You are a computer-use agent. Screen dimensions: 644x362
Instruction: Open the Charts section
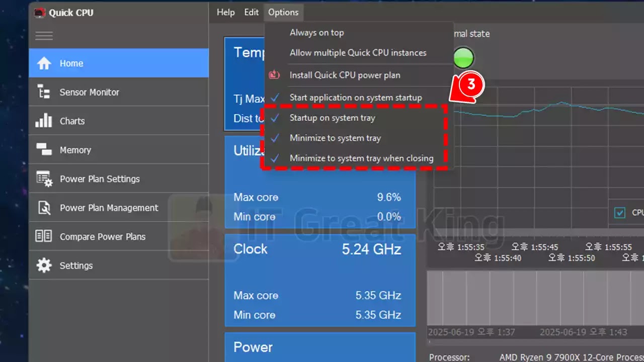click(x=119, y=121)
